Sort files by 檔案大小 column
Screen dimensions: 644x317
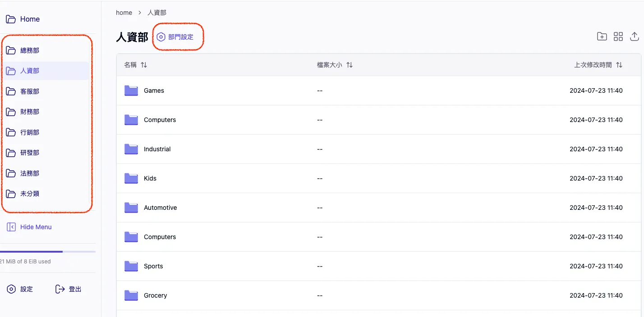click(x=335, y=65)
